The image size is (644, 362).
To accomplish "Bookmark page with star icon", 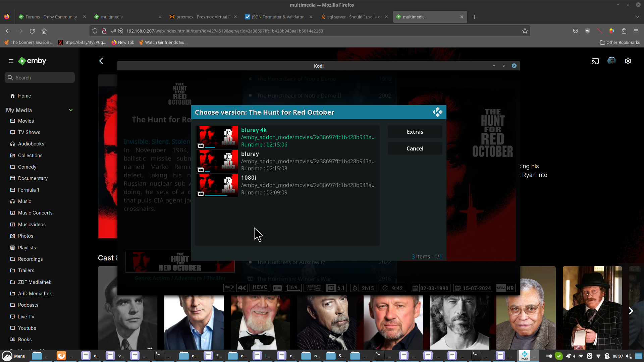I will pyautogui.click(x=525, y=31).
